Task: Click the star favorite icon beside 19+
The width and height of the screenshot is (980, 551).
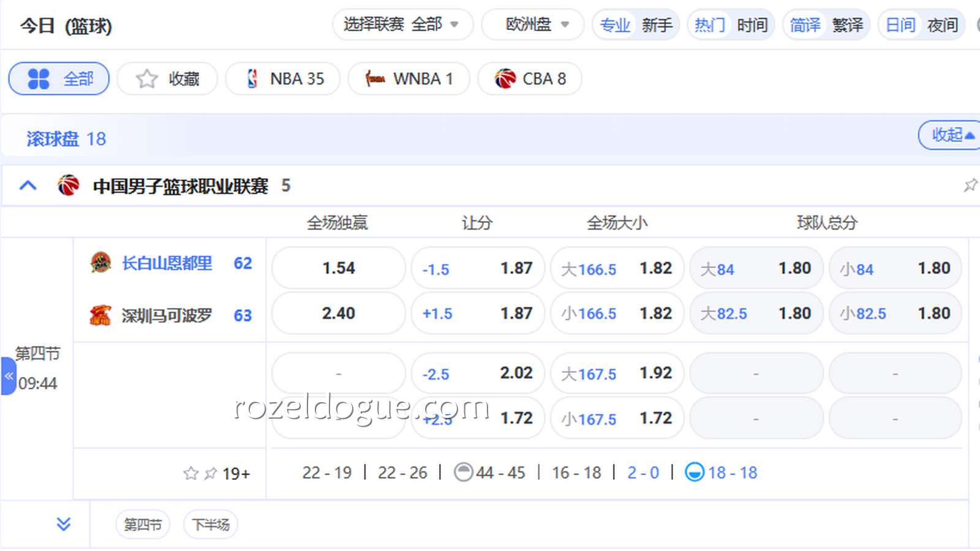Action: point(191,473)
